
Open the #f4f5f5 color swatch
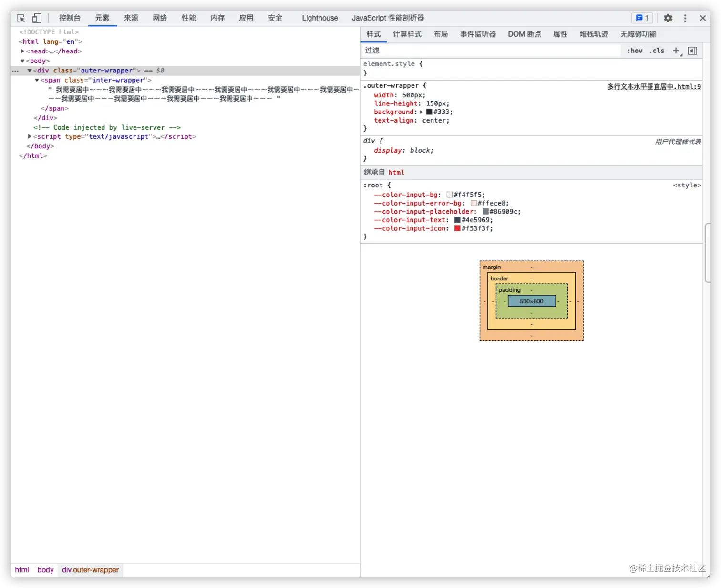449,195
